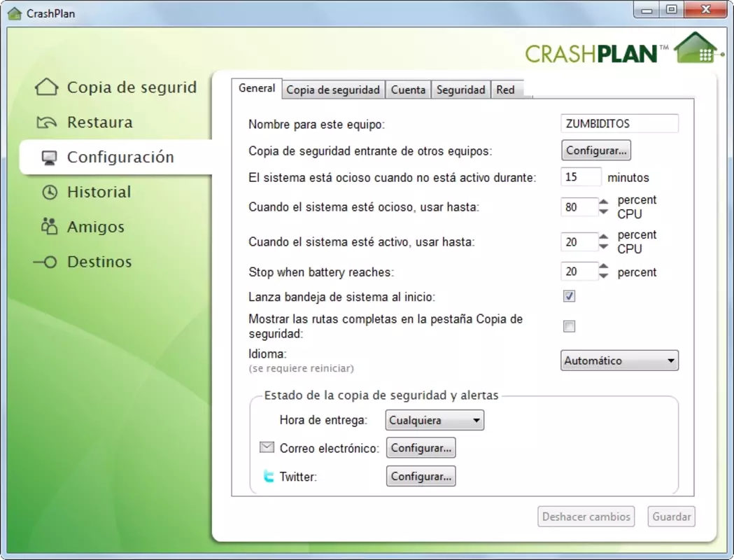Minimize the CrashPlan window
Viewport: 734px width, 560px height.
point(647,10)
